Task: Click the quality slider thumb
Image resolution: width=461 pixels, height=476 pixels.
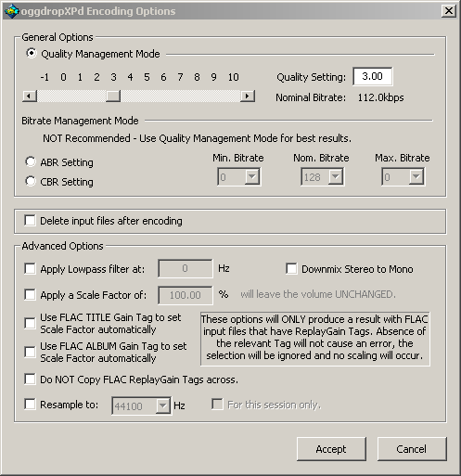Action: (x=113, y=96)
